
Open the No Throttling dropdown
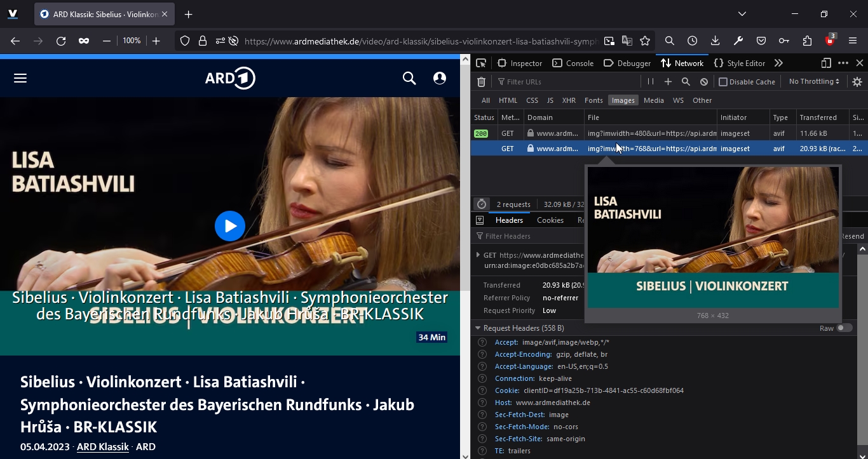[813, 81]
